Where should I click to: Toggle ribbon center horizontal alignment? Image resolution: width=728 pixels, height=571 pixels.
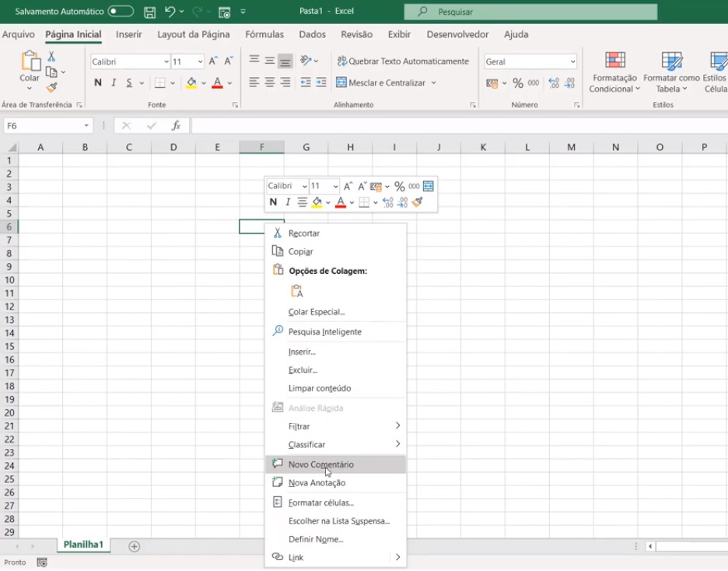coord(270,82)
